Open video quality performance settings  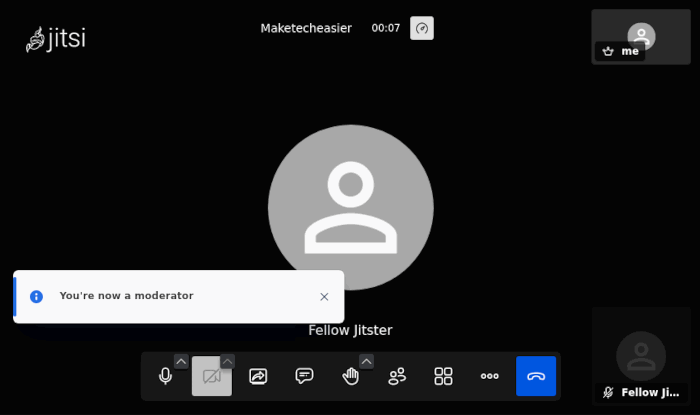coord(422,28)
